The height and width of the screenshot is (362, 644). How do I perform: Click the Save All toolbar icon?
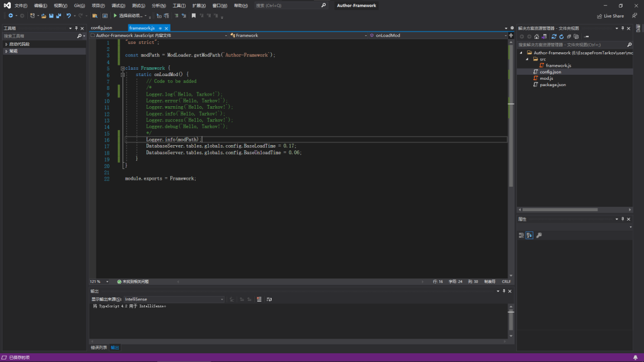coord(58,16)
